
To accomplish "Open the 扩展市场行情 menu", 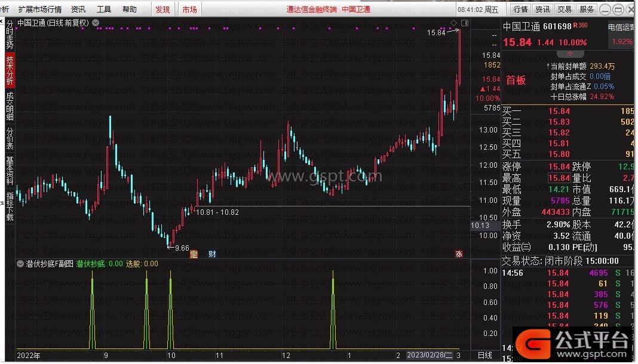I will 40,10.
